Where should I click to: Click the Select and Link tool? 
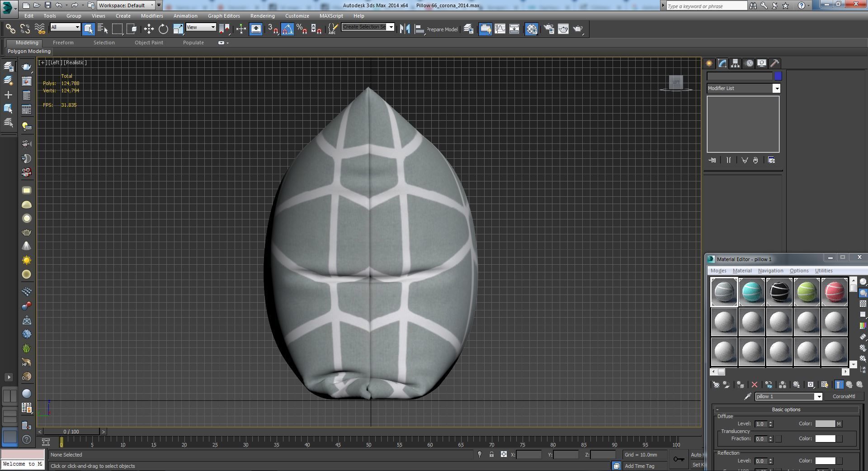coord(10,29)
